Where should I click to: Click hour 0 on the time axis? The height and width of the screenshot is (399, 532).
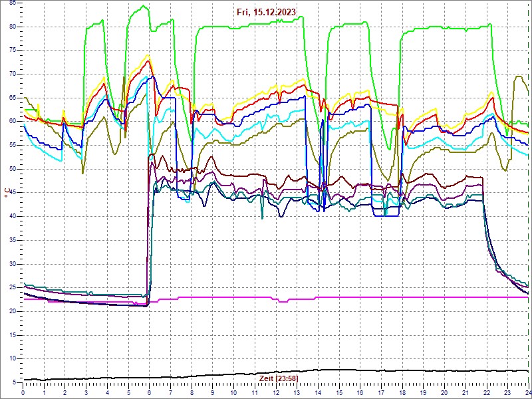click(23, 391)
